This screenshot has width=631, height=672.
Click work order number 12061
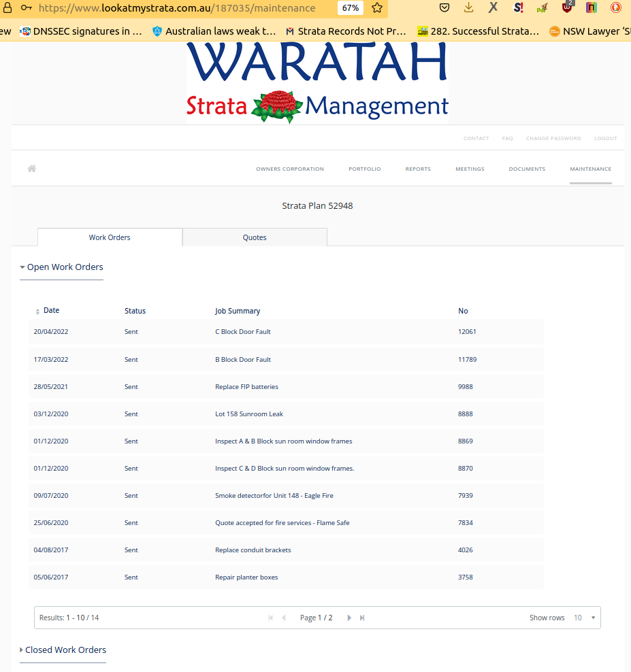[x=467, y=332]
